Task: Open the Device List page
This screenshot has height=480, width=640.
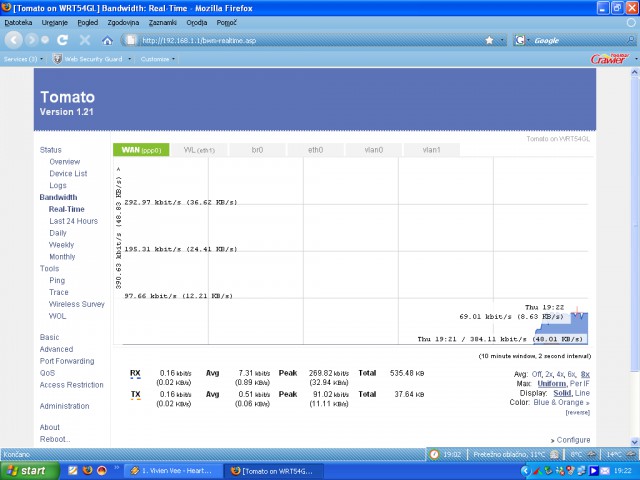Action: [68, 173]
